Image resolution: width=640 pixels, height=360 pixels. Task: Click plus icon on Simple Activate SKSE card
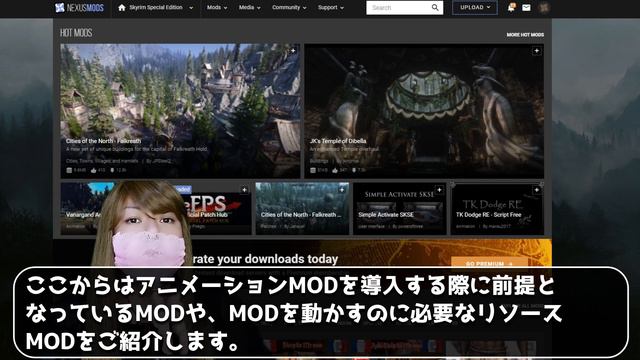(439, 190)
